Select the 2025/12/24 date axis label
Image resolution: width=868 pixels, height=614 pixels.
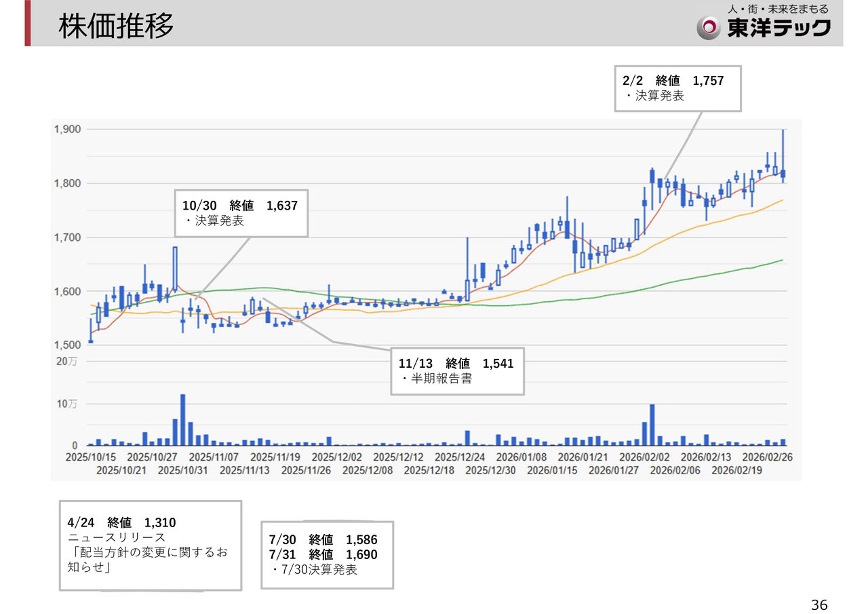pos(460,458)
